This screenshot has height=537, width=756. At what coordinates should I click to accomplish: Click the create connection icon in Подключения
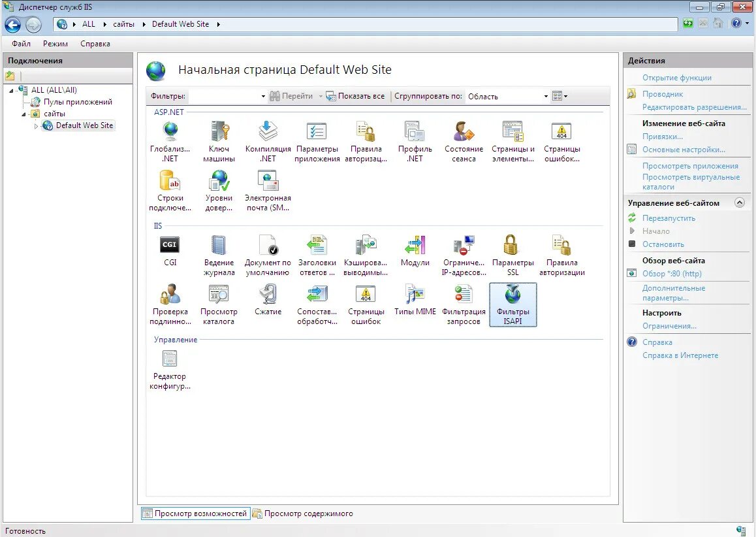click(10, 76)
